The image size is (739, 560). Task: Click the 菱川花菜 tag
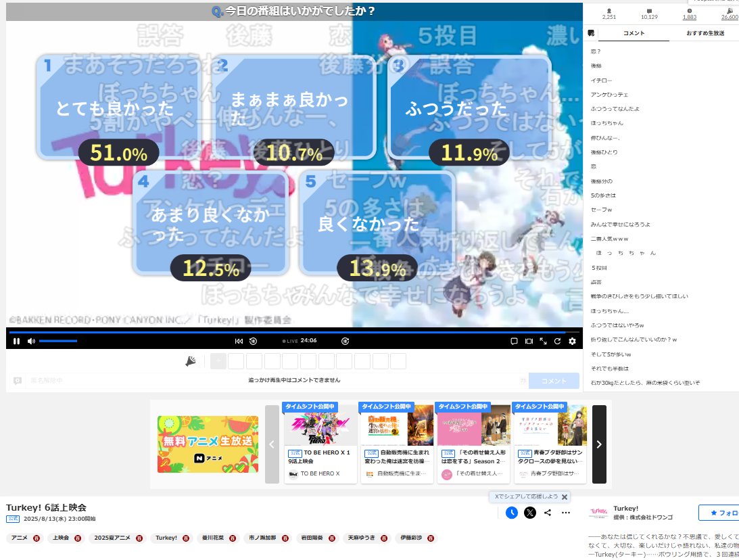click(x=213, y=538)
